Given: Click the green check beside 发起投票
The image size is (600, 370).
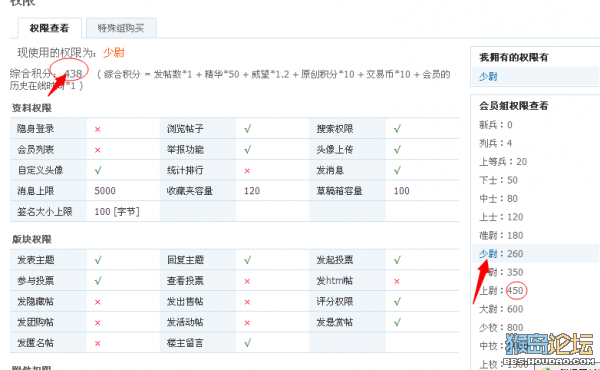Looking at the screenshot, I should coord(397,260).
